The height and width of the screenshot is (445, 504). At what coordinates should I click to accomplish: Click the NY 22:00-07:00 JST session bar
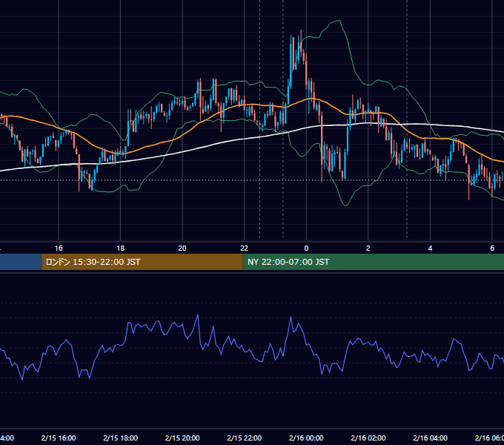click(373, 262)
